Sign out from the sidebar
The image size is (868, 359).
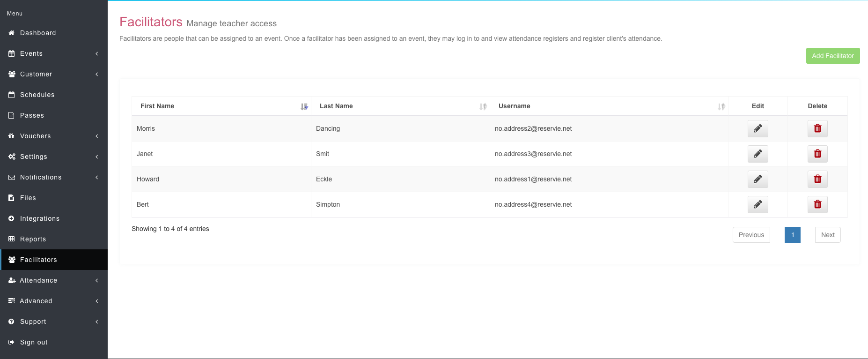click(x=34, y=342)
